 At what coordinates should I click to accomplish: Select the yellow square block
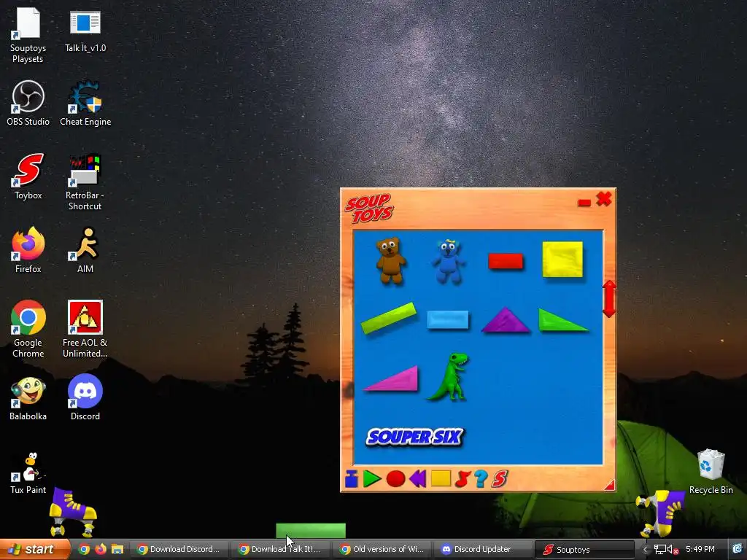click(562, 260)
